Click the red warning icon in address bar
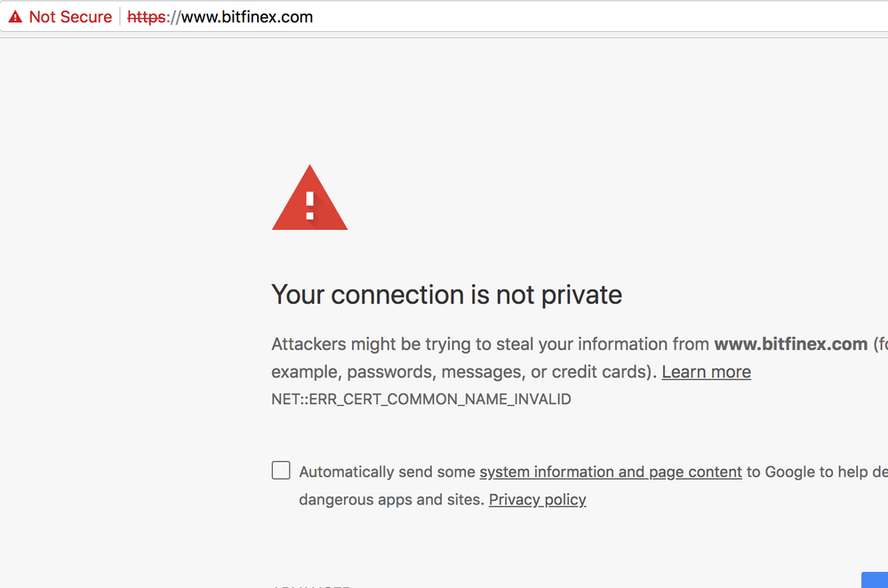This screenshot has height=588, width=888. [15, 17]
